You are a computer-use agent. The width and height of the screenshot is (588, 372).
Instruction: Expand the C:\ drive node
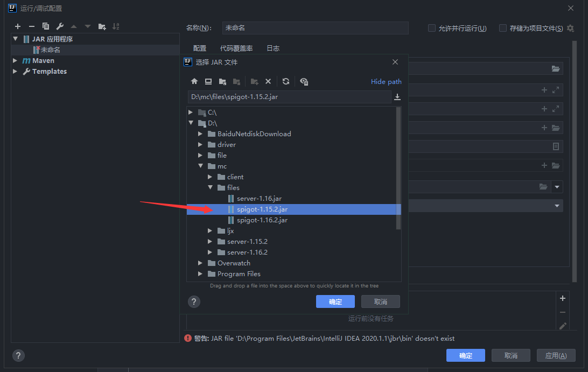tap(191, 113)
